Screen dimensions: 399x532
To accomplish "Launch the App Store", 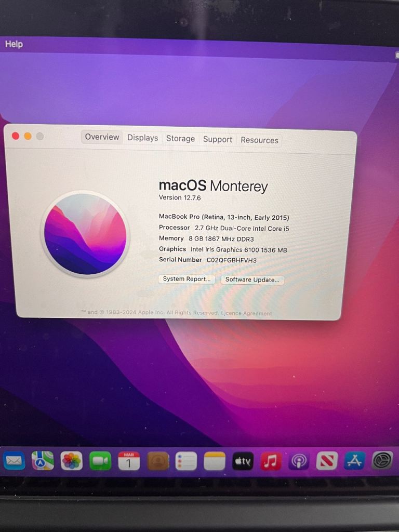I will pos(355,461).
